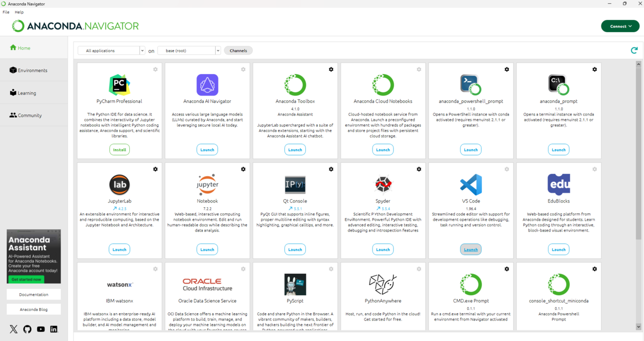Click the anaconda_powershell_prompt app icon
The image size is (644, 341).
click(x=471, y=85)
